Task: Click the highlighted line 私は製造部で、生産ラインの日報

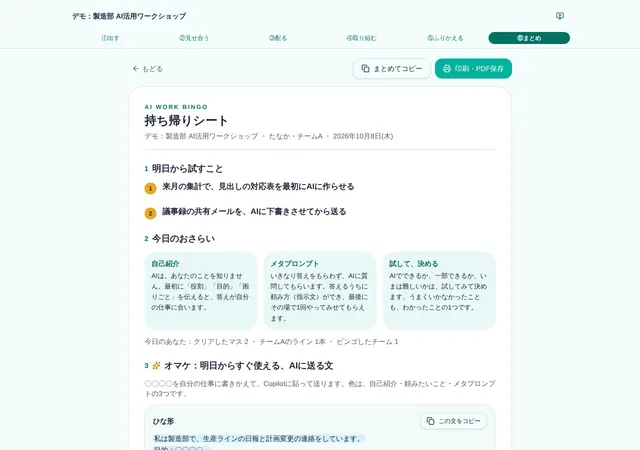Action: [259, 439]
